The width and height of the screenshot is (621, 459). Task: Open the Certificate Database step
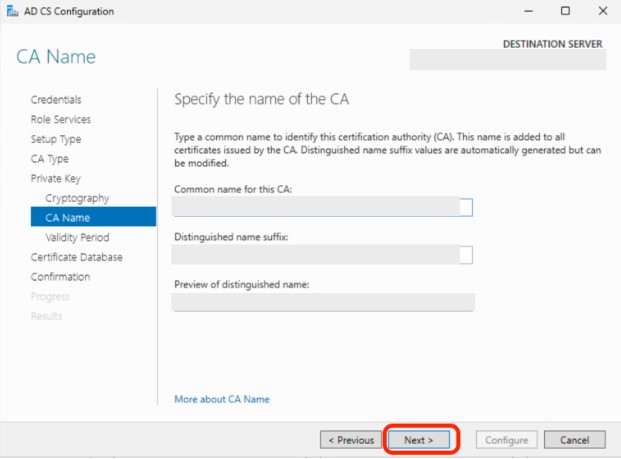click(77, 257)
